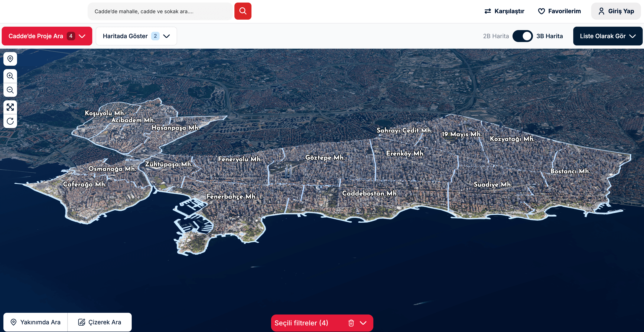Select the location marker tool on the map
Viewport: 644px width, 332px height.
[x=10, y=59]
